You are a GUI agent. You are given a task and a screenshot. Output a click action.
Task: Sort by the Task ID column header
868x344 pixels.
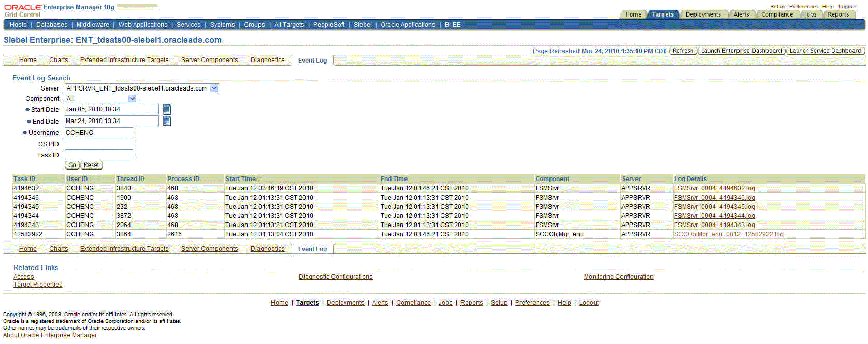click(24, 179)
